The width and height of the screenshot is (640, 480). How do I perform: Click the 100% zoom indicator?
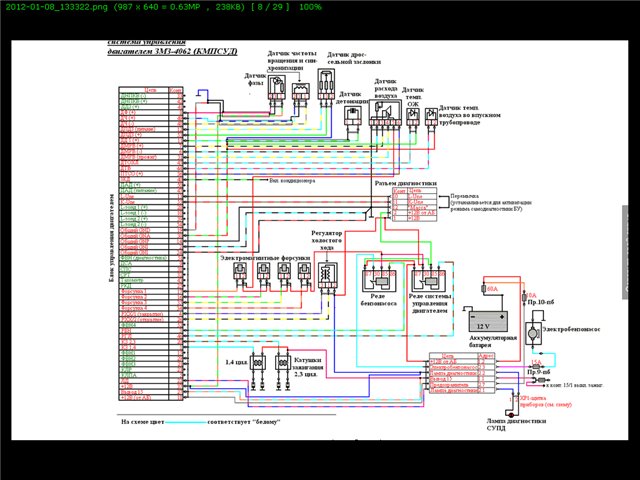pyautogui.click(x=310, y=6)
